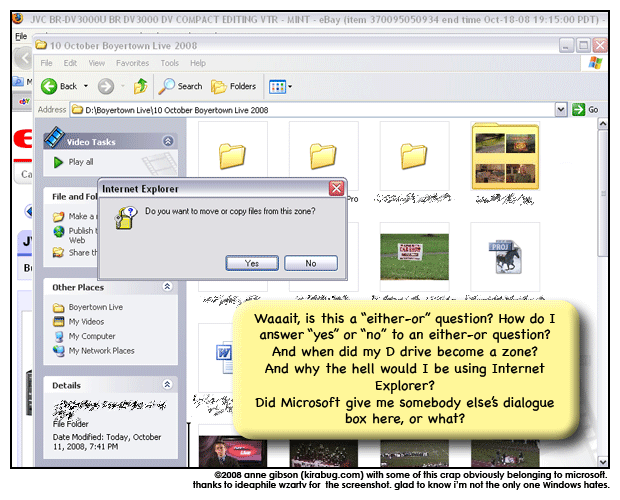
Task: Maximize the Boyertown Live explorer window
Action: coord(583,45)
